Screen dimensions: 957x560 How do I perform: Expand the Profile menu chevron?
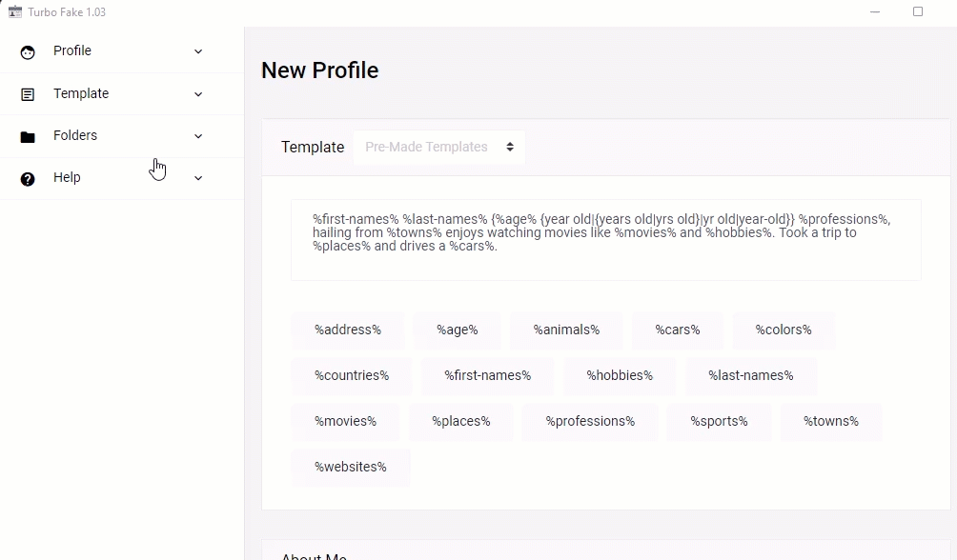pos(198,51)
